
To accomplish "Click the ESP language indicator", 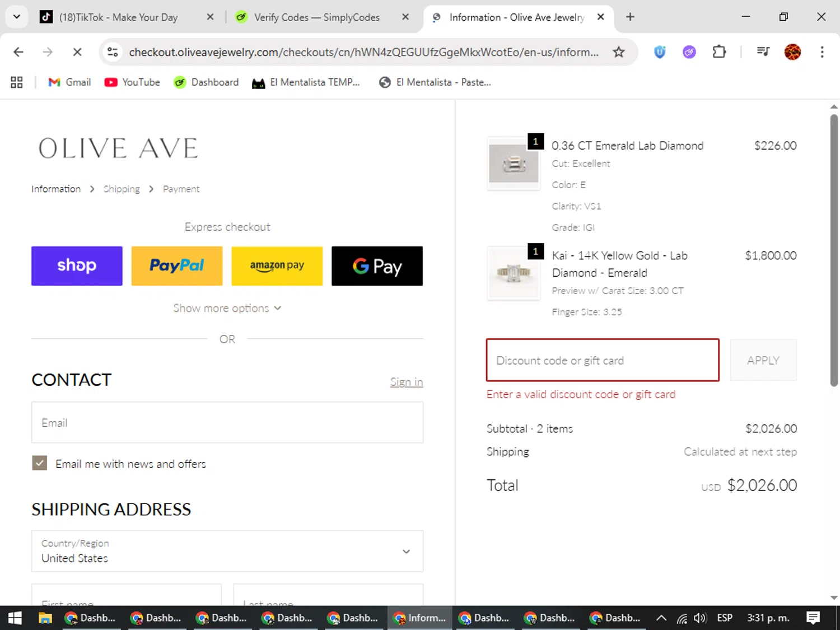I will pyautogui.click(x=725, y=618).
